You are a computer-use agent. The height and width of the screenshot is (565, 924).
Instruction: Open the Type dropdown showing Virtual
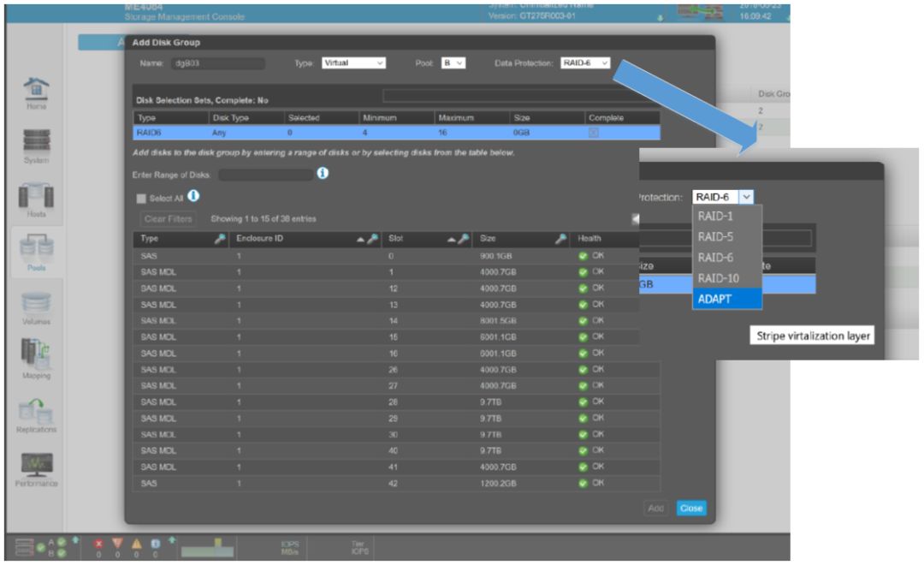pos(353,62)
